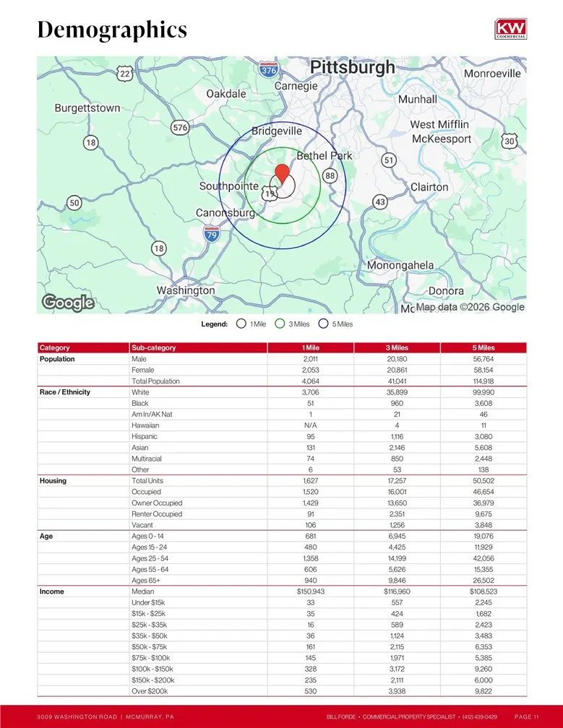Select the 1 Mile legend circle
The height and width of the screenshot is (728, 563).
pos(241,324)
